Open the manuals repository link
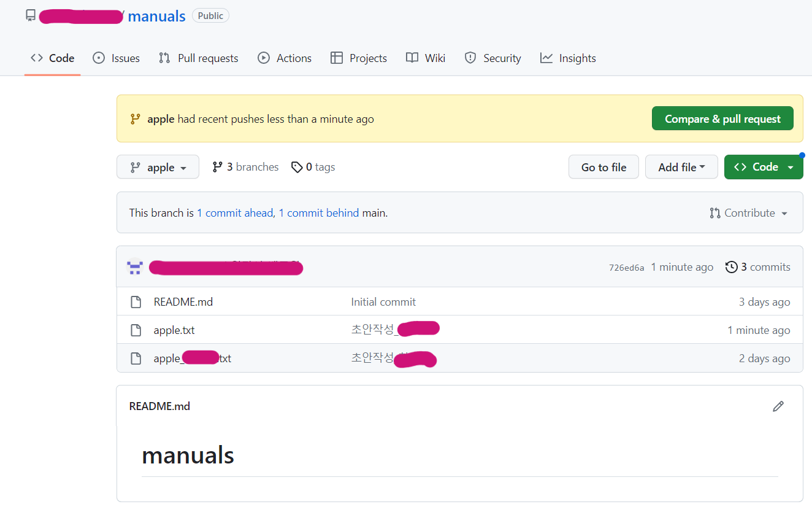 tap(156, 16)
